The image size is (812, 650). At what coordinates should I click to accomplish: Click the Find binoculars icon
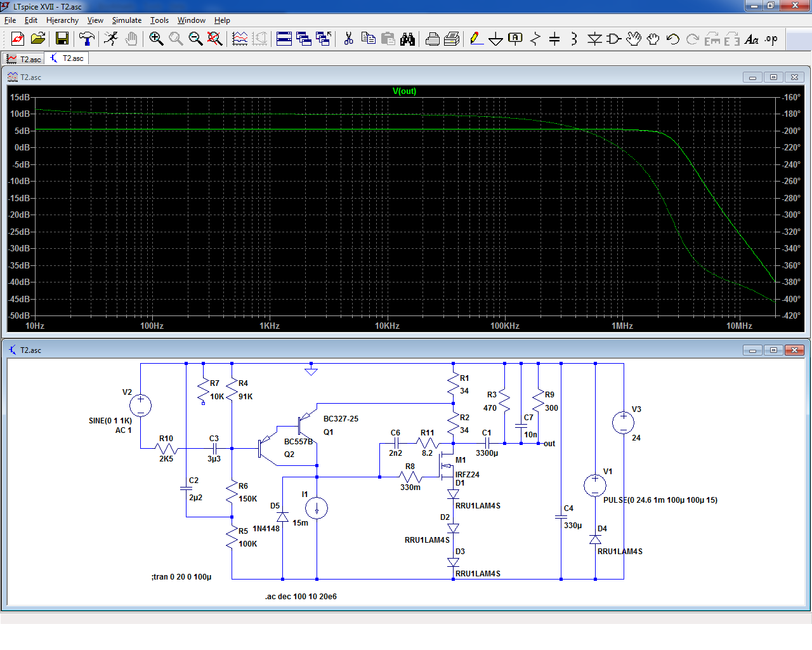tap(407, 39)
